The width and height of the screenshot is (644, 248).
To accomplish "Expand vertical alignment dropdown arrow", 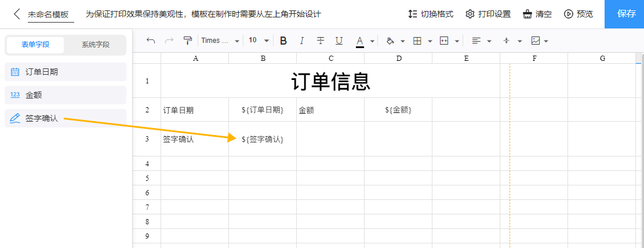I will point(519,41).
